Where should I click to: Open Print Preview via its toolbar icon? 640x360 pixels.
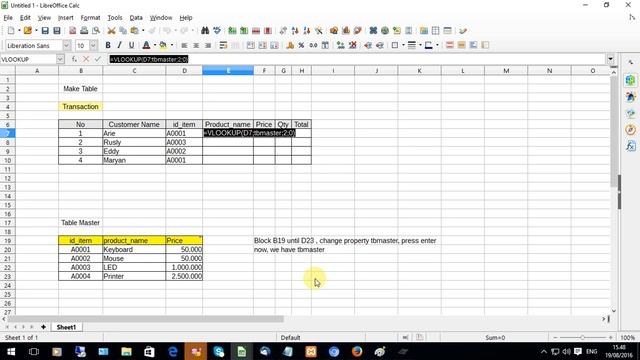tap(96, 31)
